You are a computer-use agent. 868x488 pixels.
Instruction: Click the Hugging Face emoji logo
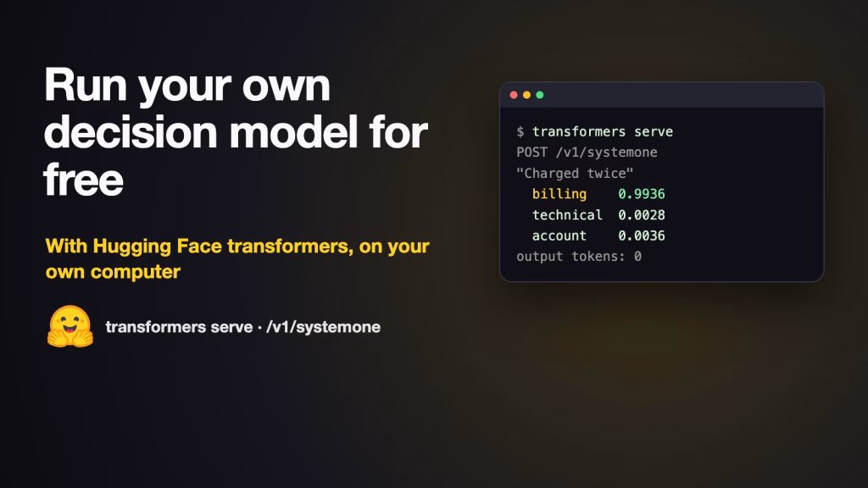(x=70, y=326)
